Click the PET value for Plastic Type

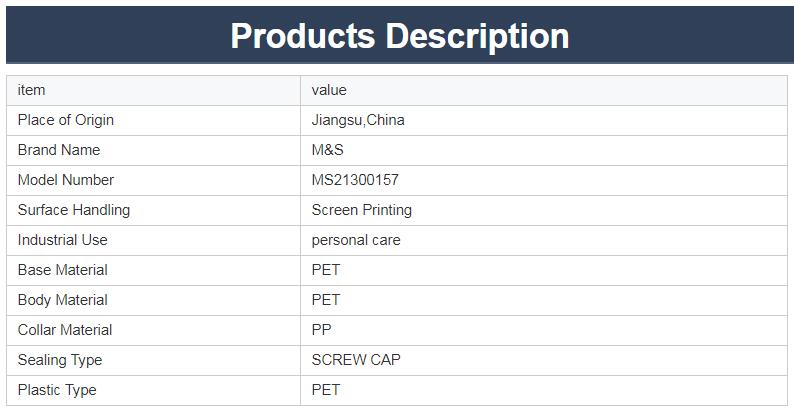pyautogui.click(x=326, y=390)
